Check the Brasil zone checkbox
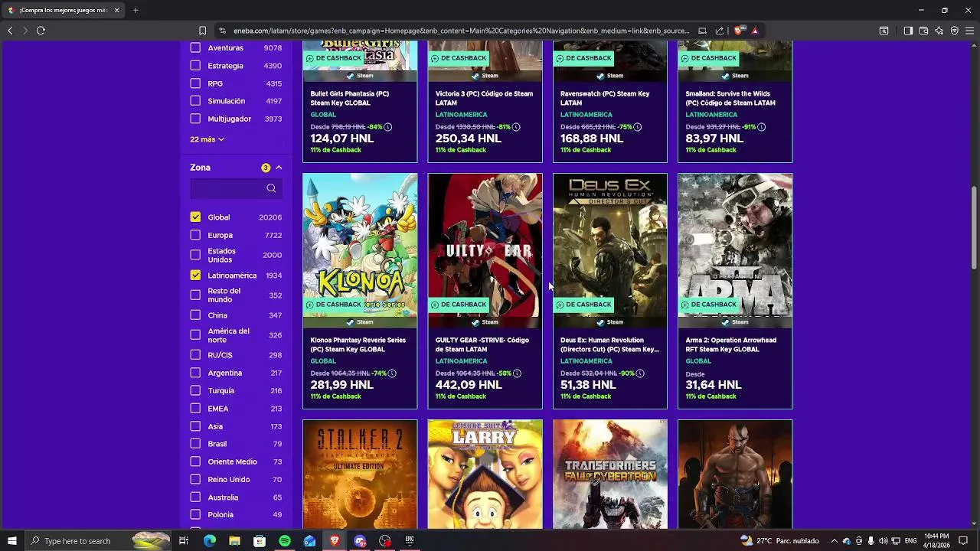The height and width of the screenshot is (551, 980). (x=195, y=444)
